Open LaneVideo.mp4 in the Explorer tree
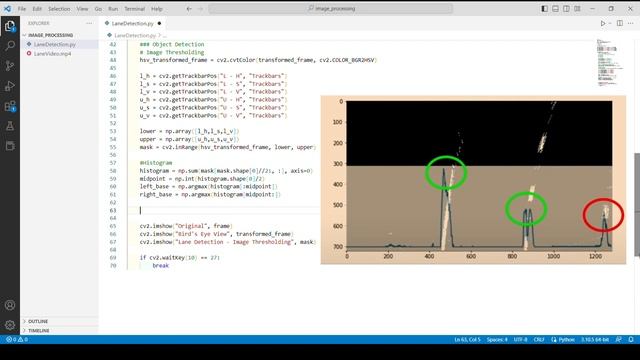Viewport: 640px width, 360px height. (x=52, y=53)
